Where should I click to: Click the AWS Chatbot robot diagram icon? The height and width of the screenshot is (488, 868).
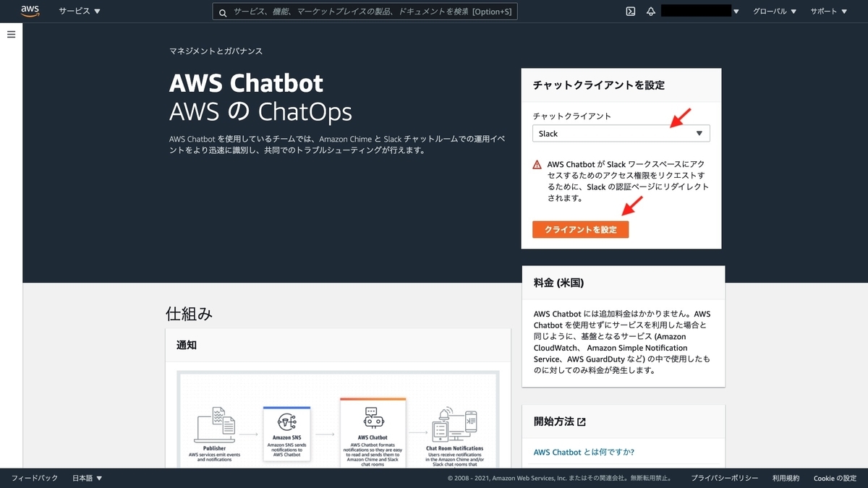tap(373, 419)
